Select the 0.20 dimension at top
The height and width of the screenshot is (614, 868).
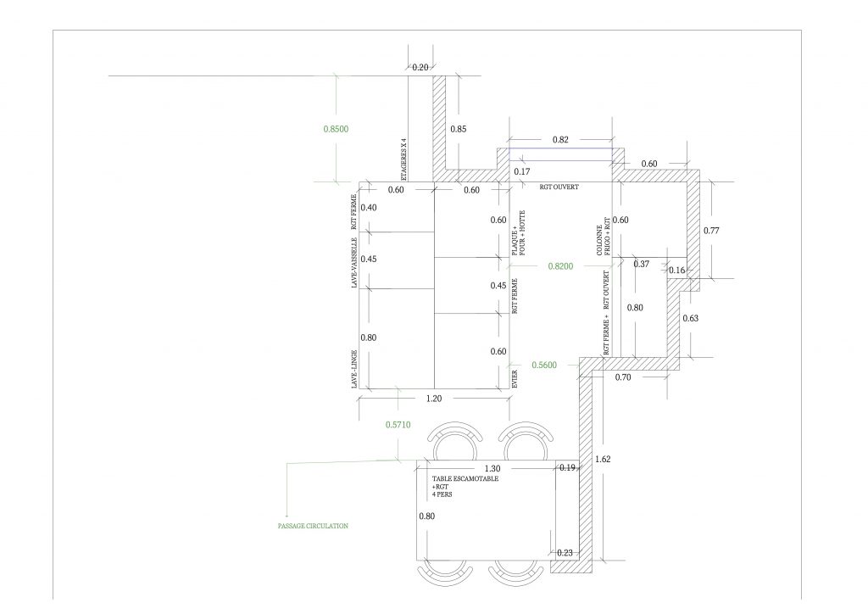(420, 67)
